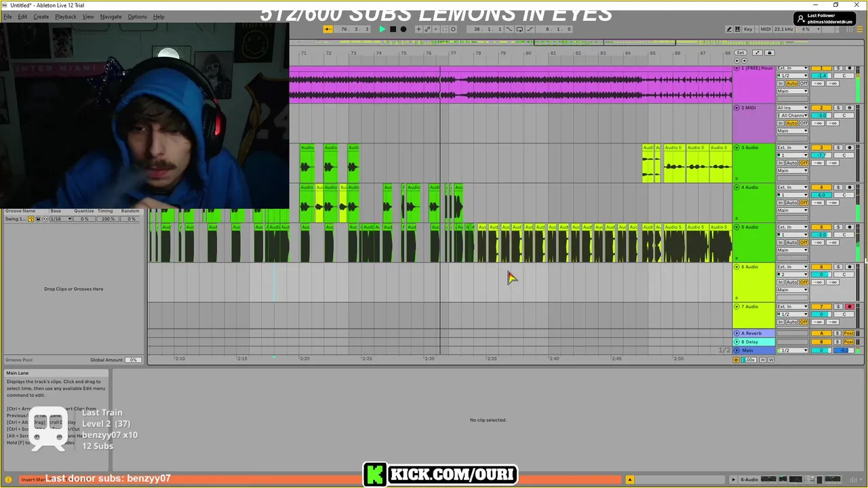Click the pan C control on 5 Audio
The width and height of the screenshot is (868, 488).
[x=844, y=235]
